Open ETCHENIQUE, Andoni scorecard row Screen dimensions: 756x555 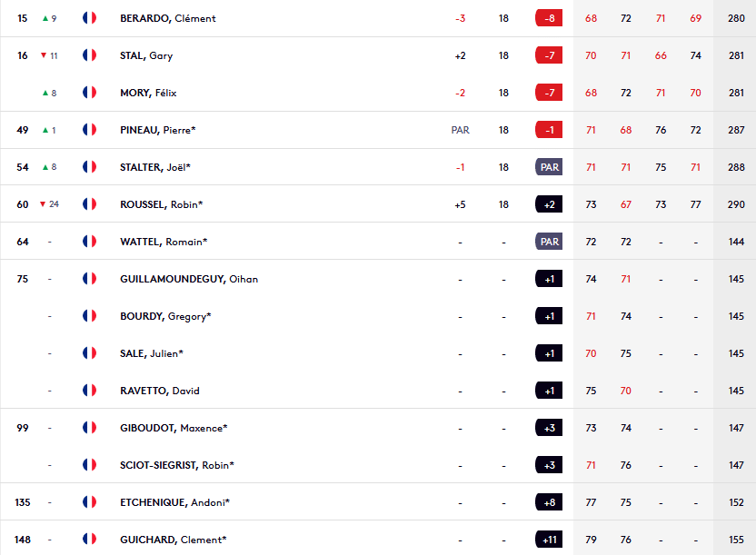pyautogui.click(x=378, y=502)
